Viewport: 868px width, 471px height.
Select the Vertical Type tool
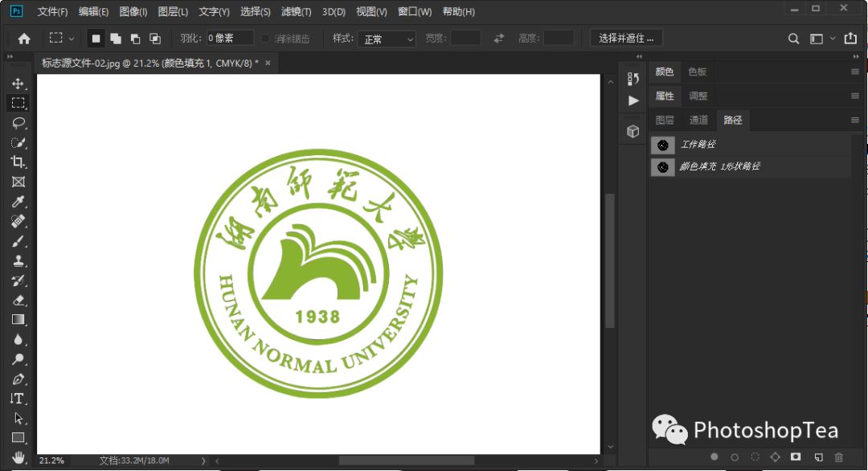(x=18, y=399)
